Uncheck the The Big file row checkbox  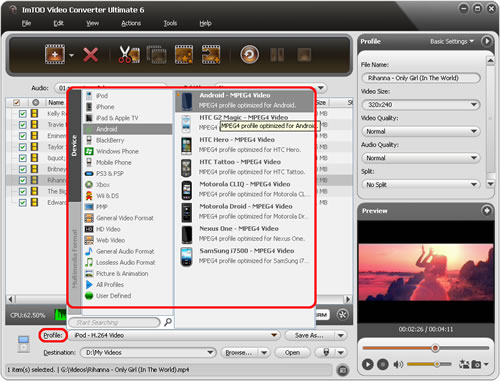[x=22, y=191]
